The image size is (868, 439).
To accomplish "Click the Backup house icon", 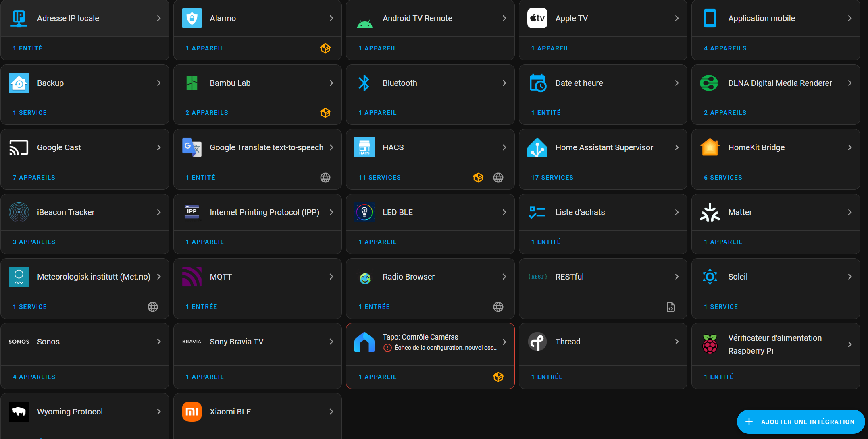I will coord(19,83).
